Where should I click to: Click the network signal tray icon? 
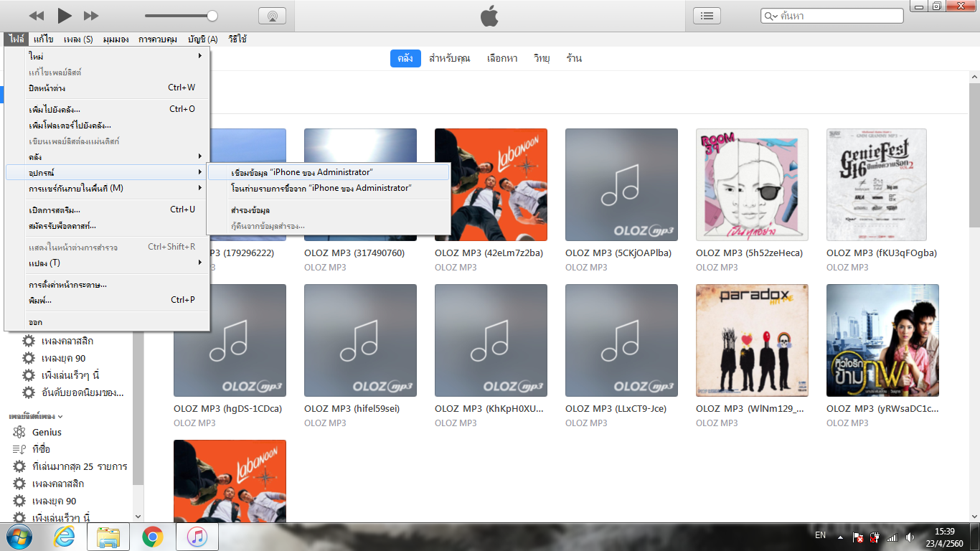892,537
